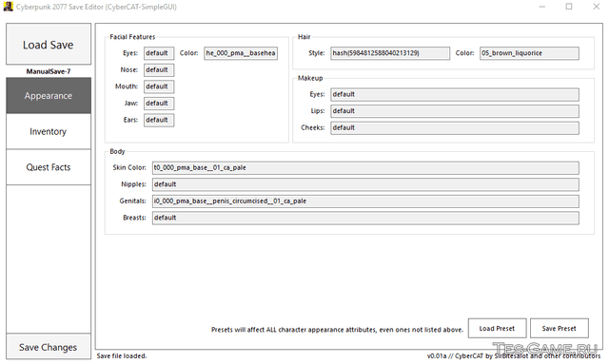Click the Nipples field

point(365,184)
